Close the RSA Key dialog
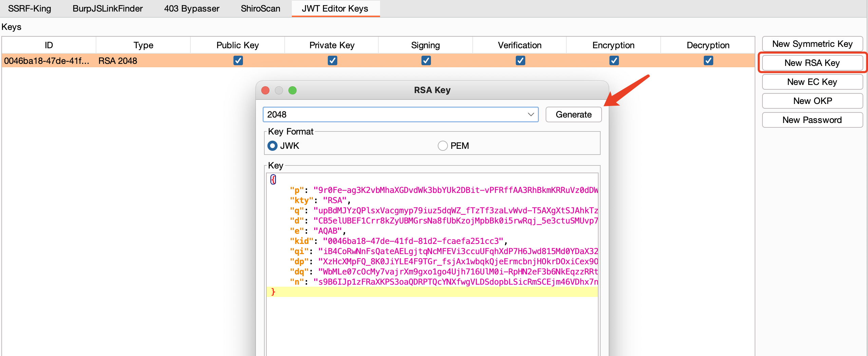868x356 pixels. [265, 90]
